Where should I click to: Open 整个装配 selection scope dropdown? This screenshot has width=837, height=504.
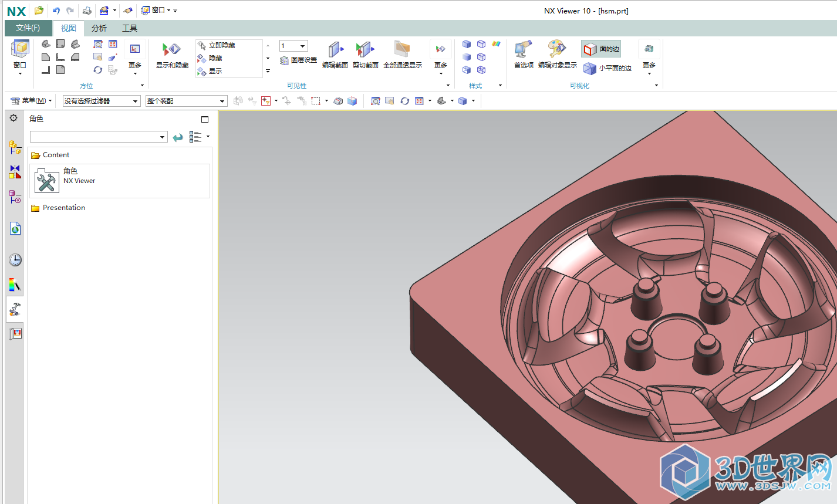(x=187, y=101)
